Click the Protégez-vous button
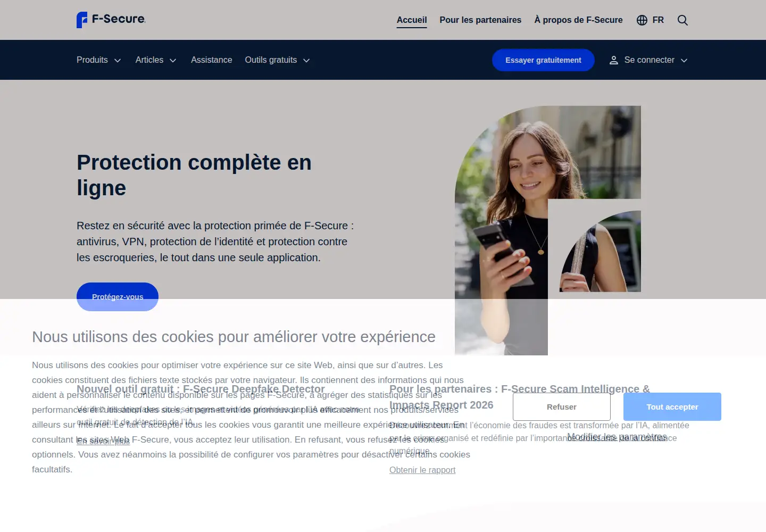 point(118,297)
